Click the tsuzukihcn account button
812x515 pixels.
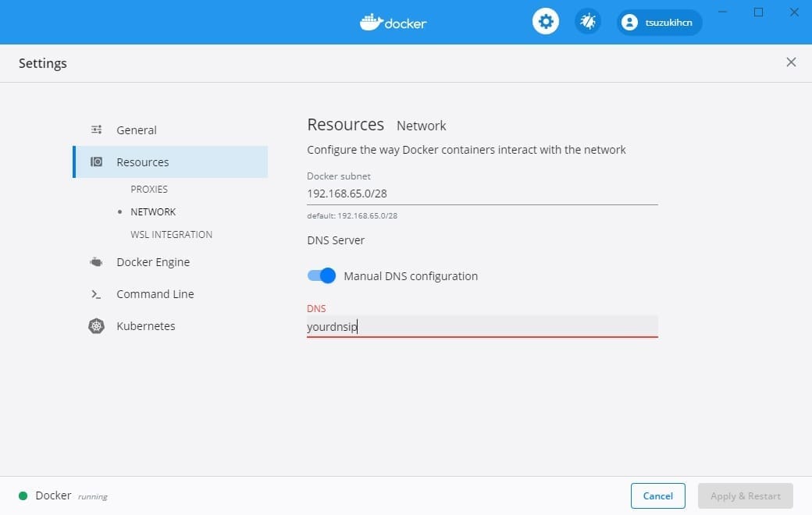click(659, 23)
